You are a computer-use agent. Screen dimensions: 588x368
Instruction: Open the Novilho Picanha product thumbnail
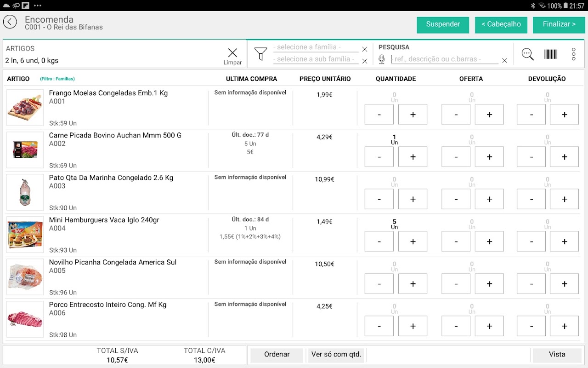[25, 277]
